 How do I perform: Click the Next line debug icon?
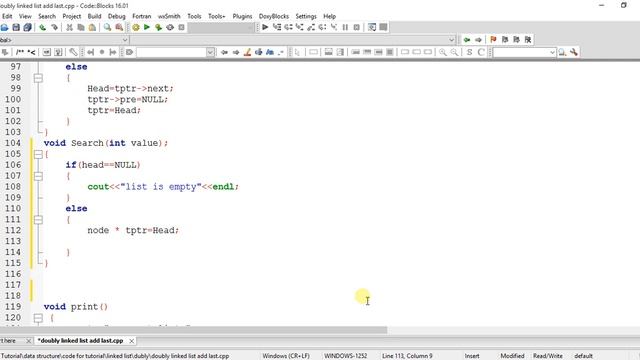click(x=288, y=27)
